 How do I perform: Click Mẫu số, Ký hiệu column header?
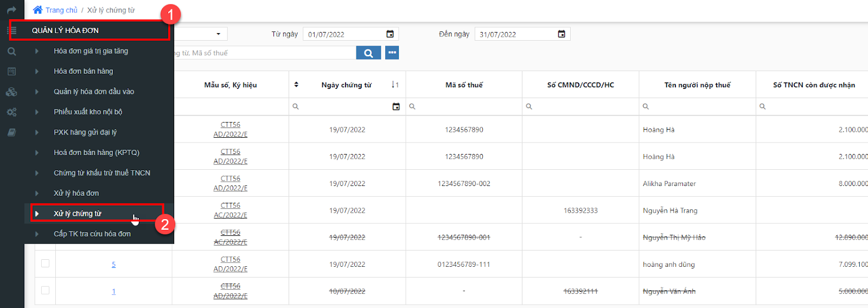click(231, 85)
